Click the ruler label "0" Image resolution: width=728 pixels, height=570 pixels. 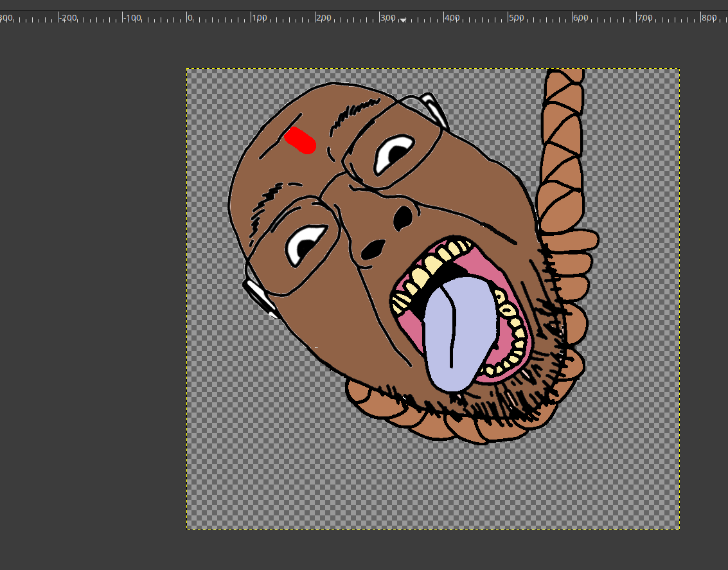190,18
